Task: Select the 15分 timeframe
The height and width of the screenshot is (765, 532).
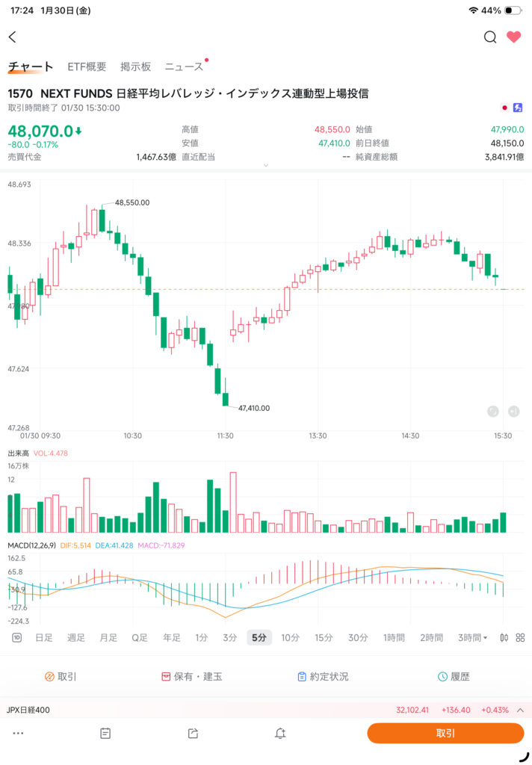Action: point(324,637)
